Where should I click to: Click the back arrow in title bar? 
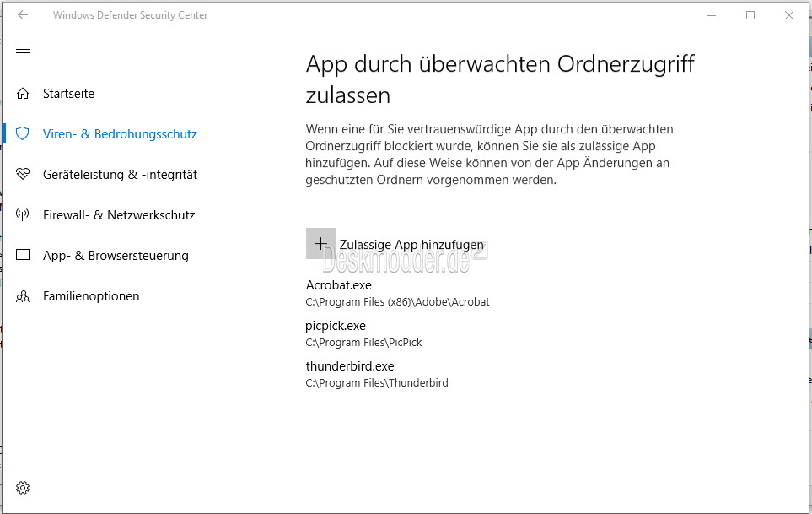[x=23, y=15]
